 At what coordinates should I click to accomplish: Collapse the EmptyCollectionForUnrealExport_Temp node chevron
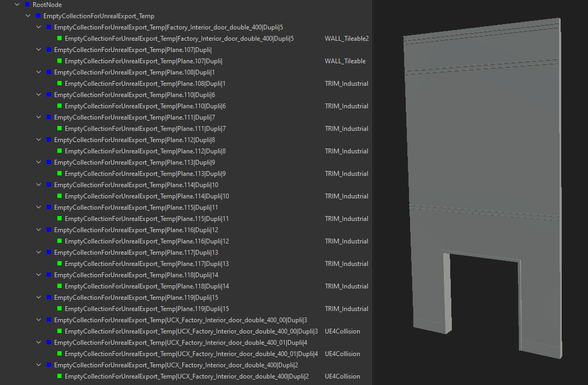(28, 16)
